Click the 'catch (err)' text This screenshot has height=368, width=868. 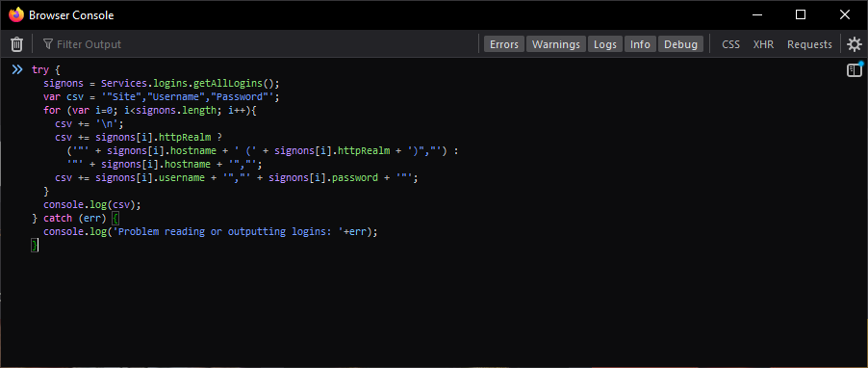(x=74, y=218)
